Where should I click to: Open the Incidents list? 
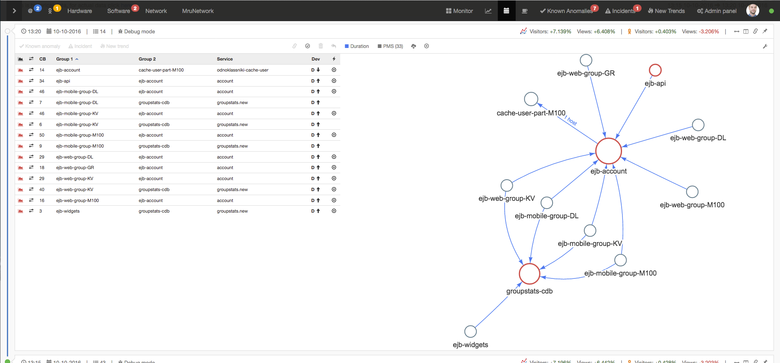point(619,10)
